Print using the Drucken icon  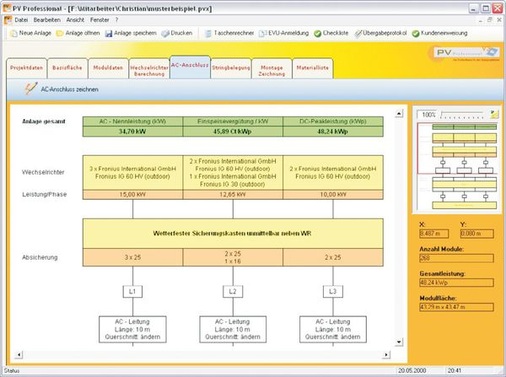165,33
